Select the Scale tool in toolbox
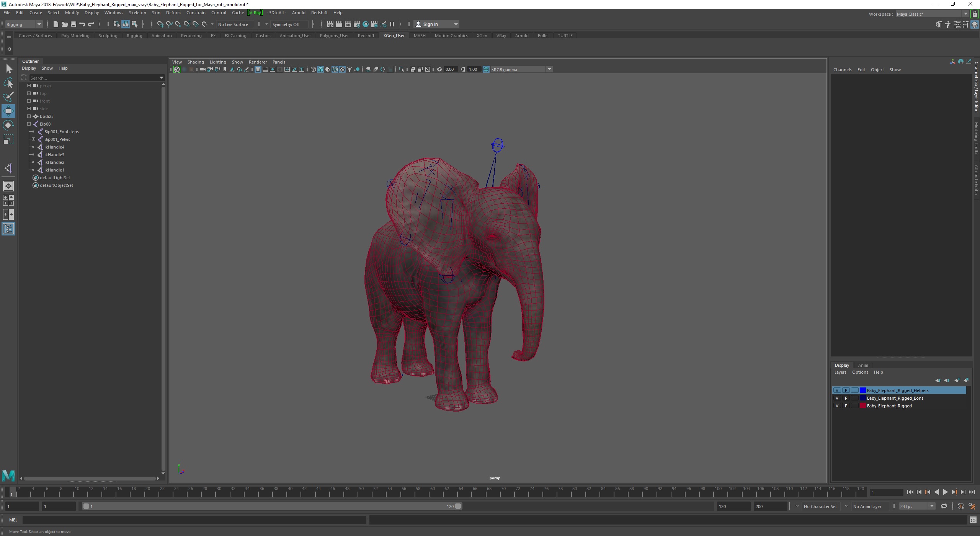Image resolution: width=980 pixels, height=536 pixels. coord(8,139)
